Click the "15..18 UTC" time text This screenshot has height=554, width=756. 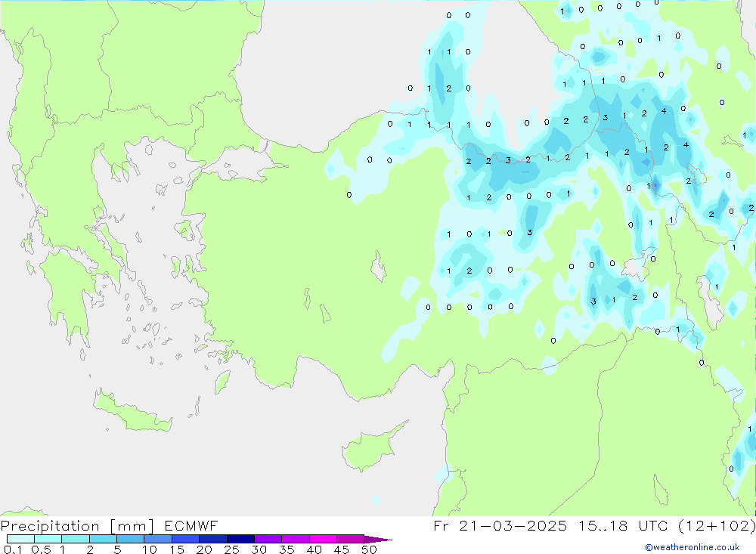tap(624, 525)
